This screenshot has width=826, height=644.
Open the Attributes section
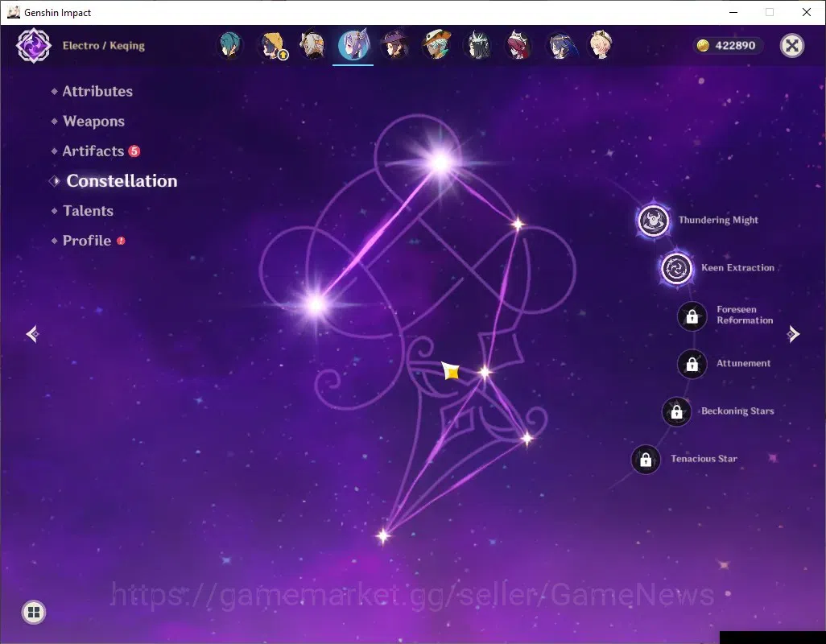click(x=97, y=91)
